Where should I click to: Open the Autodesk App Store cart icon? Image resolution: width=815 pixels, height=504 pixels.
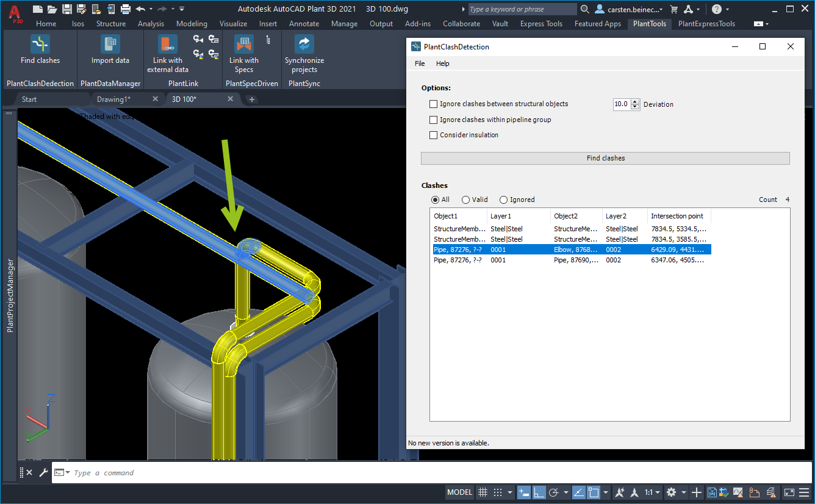(x=673, y=9)
